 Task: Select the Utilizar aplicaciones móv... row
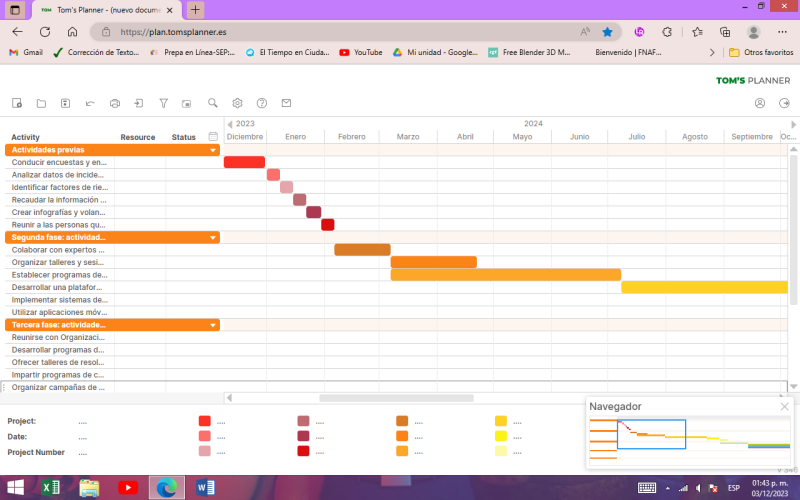pyautogui.click(x=60, y=312)
